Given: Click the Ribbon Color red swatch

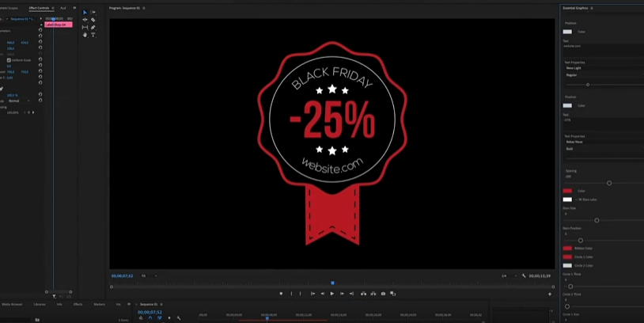Looking at the screenshot, I should pyautogui.click(x=566, y=249).
